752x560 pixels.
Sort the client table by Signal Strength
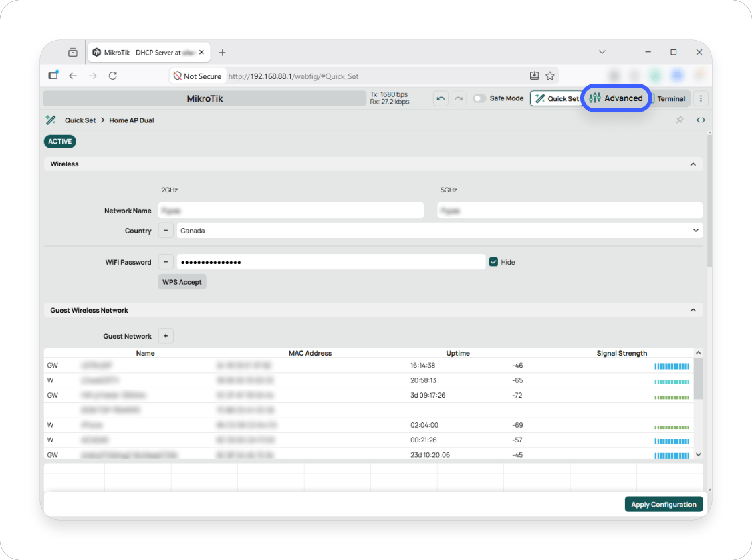click(622, 353)
